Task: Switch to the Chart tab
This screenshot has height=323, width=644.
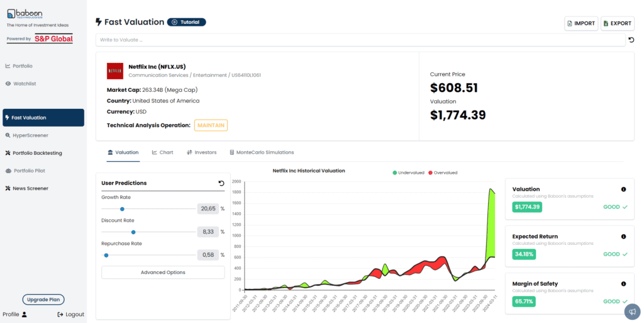Action: [x=163, y=152]
